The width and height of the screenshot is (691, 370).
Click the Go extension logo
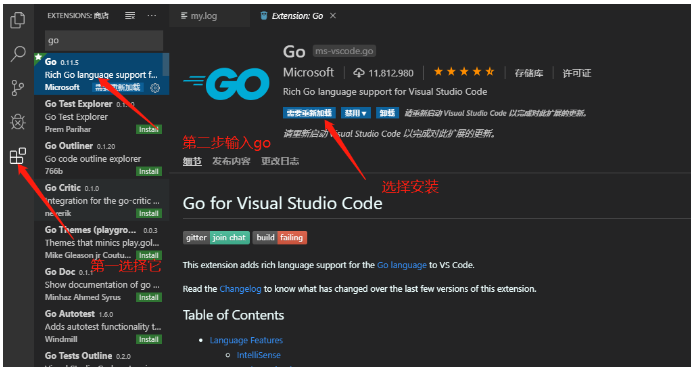[x=227, y=84]
